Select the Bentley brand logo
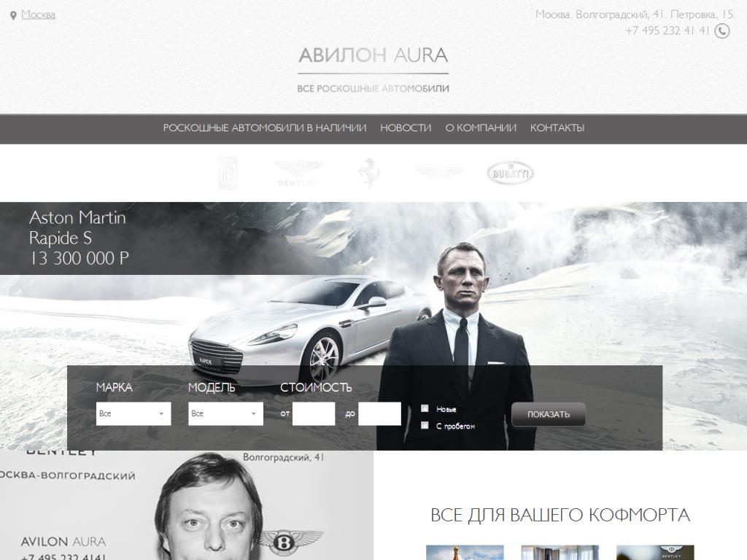The image size is (747, 560). (x=298, y=174)
